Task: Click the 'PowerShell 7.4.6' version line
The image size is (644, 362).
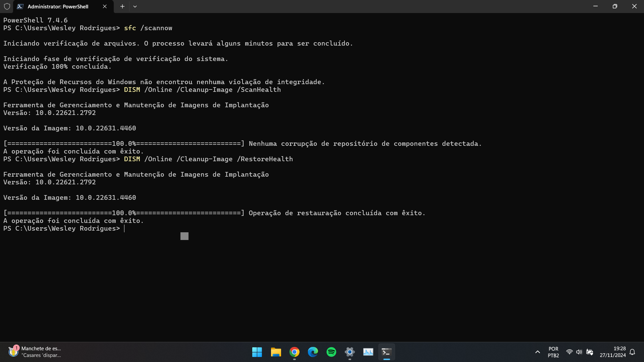Action: [x=36, y=20]
